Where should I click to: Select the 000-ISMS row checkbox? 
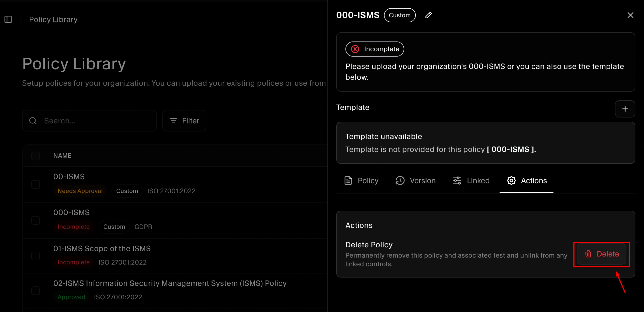(x=36, y=220)
